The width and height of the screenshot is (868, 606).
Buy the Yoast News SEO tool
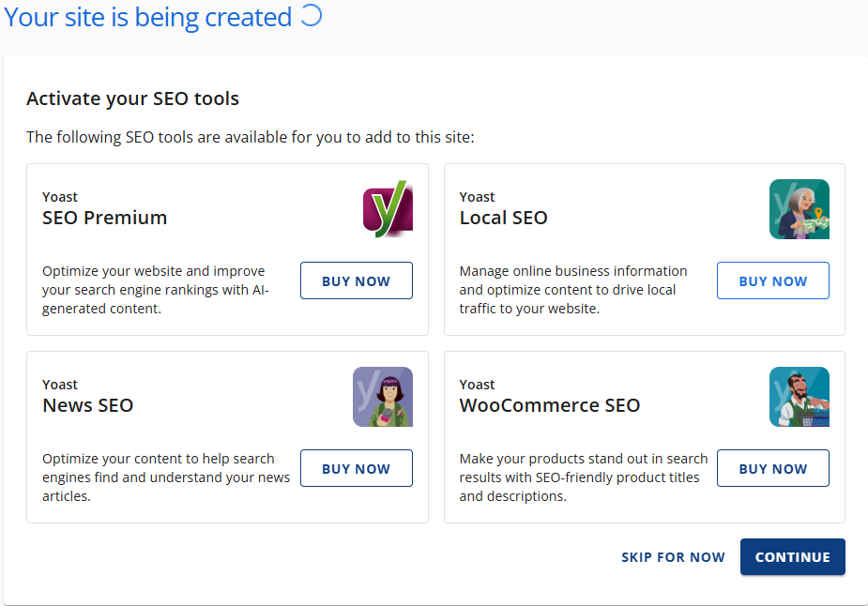356,467
